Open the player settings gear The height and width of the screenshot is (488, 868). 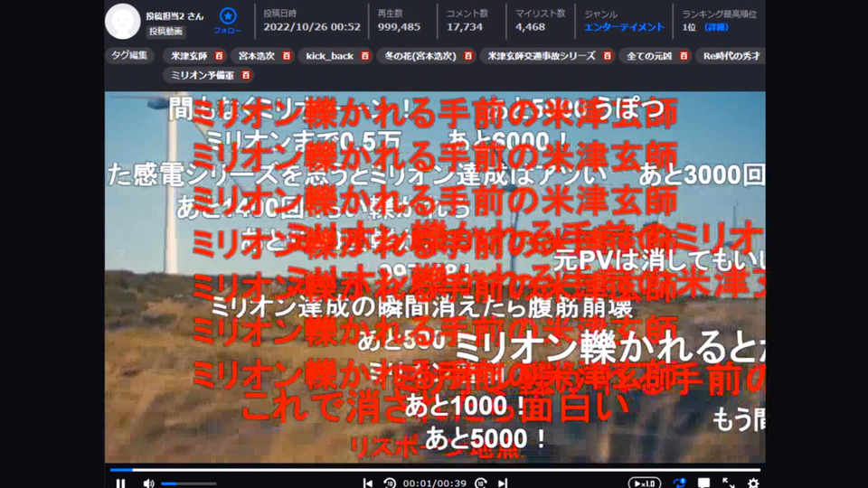tap(753, 483)
